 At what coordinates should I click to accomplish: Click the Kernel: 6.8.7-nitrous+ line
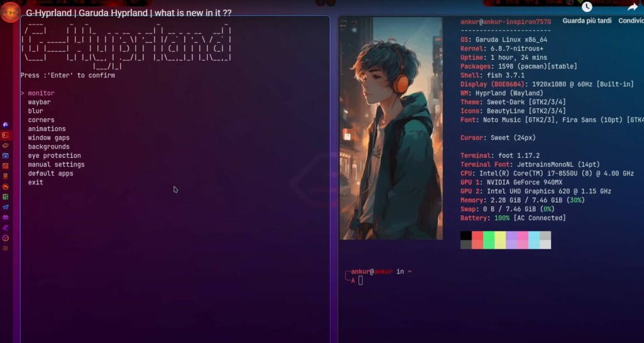point(502,48)
